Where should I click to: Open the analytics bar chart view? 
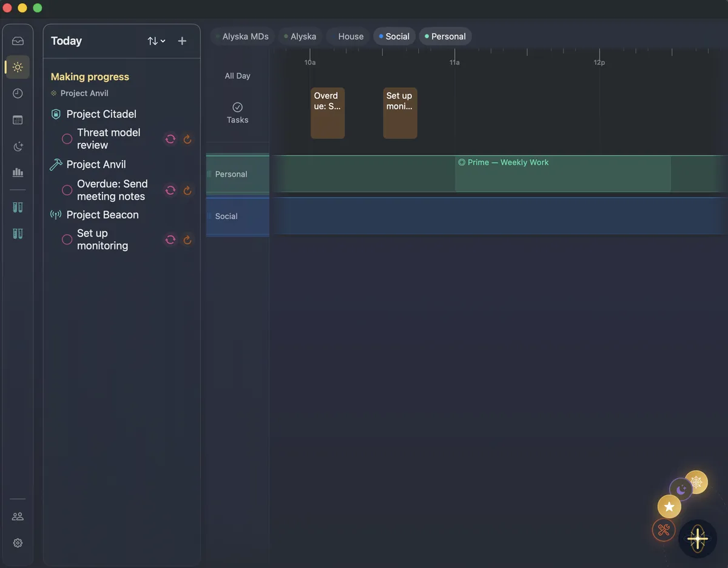18,172
